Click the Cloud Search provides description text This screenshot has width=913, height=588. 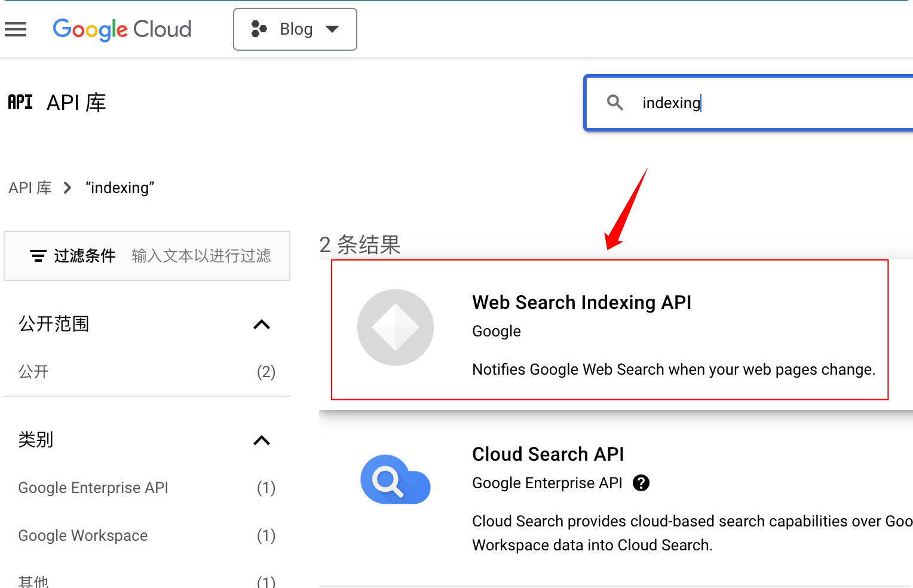pyautogui.click(x=692, y=533)
